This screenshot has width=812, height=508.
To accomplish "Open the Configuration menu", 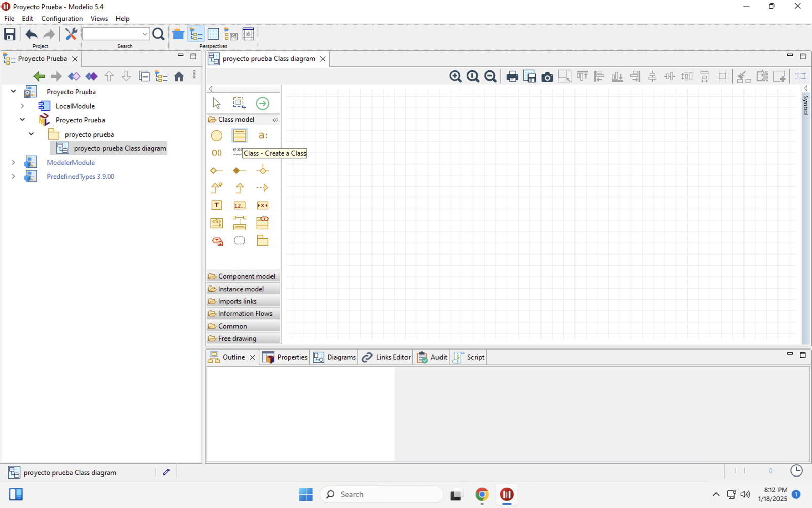I will tap(61, 19).
